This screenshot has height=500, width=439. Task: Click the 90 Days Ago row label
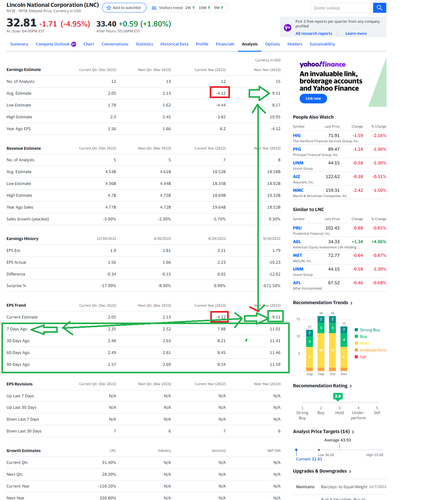point(18,364)
